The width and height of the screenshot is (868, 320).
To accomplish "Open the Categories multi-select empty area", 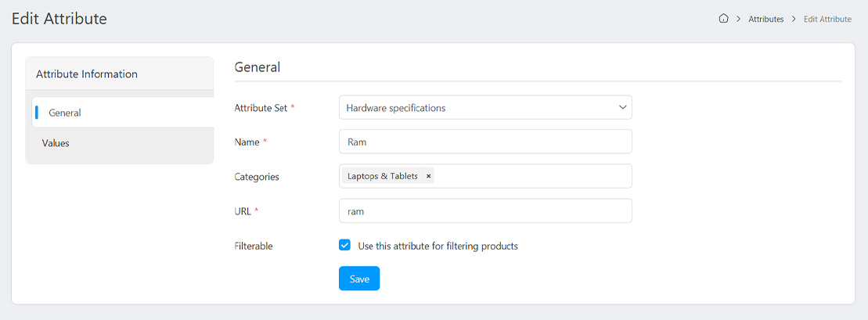I will [x=532, y=177].
